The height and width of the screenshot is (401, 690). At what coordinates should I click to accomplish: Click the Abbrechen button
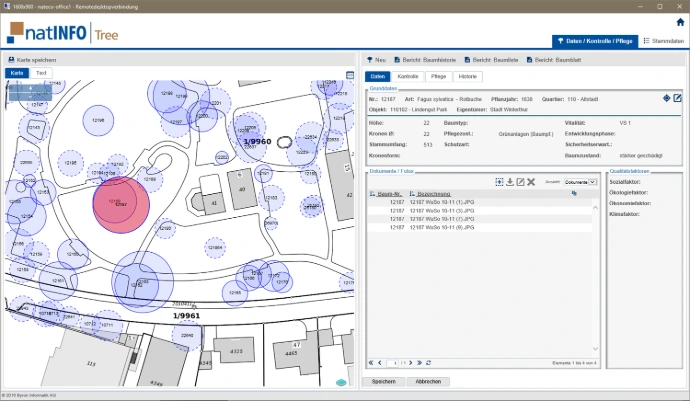coord(428,382)
